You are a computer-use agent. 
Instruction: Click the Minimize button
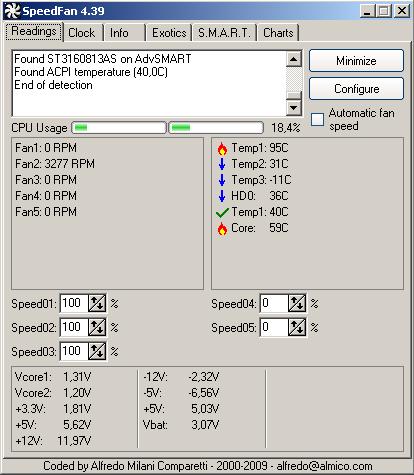coord(356,61)
